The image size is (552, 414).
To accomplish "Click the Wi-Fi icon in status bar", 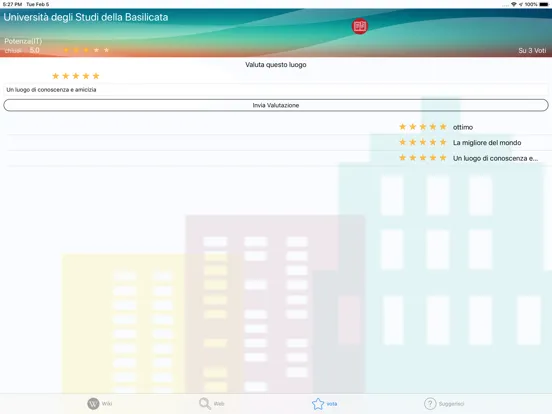I will tap(514, 4).
